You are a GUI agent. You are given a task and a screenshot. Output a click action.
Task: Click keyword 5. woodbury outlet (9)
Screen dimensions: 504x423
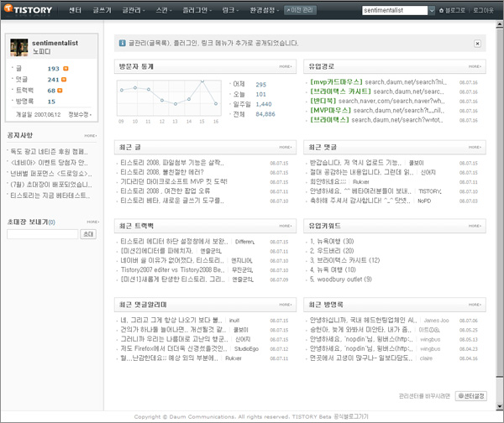[341, 279]
